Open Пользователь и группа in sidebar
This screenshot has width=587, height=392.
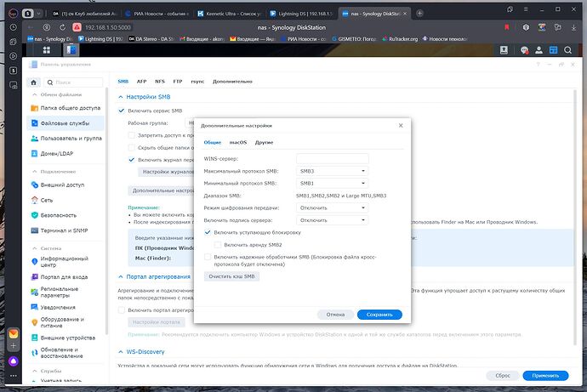66,139
